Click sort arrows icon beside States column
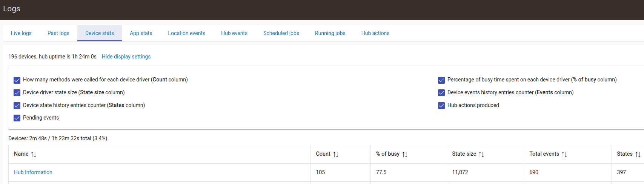The width and height of the screenshot is (644, 184). tap(638, 154)
